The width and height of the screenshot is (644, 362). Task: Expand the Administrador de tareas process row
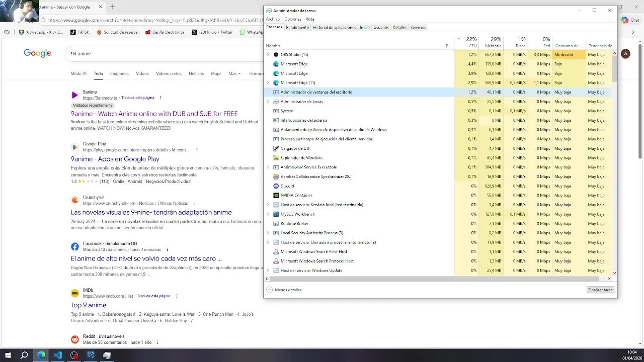[268, 102]
